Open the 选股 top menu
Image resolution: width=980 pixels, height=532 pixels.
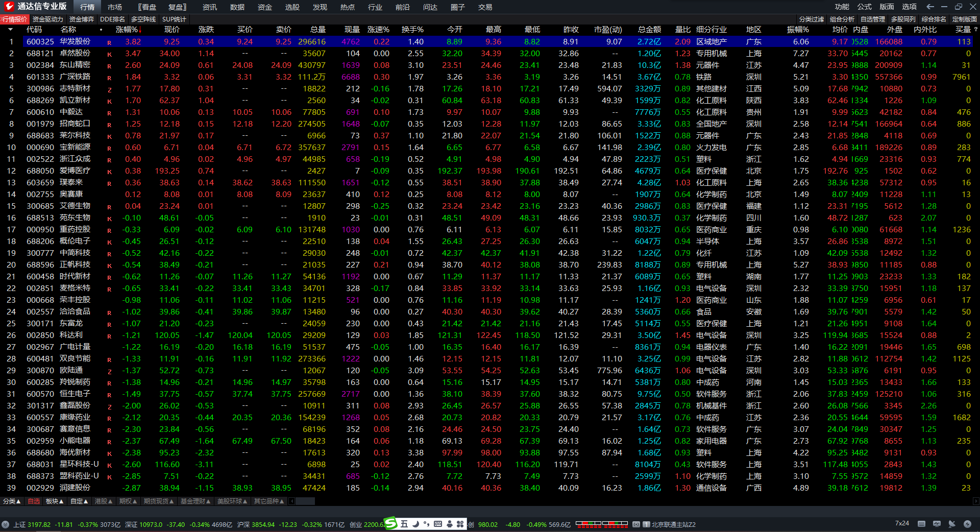[x=292, y=7]
